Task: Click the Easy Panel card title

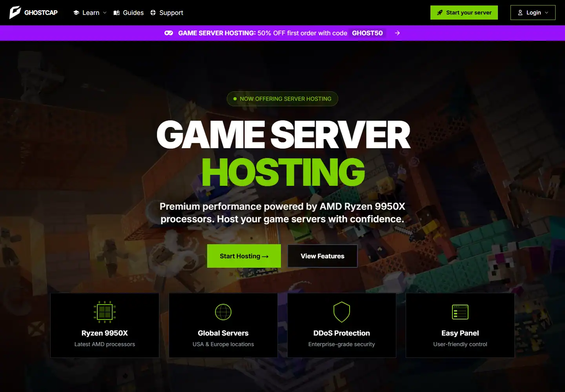Action: [460, 333]
